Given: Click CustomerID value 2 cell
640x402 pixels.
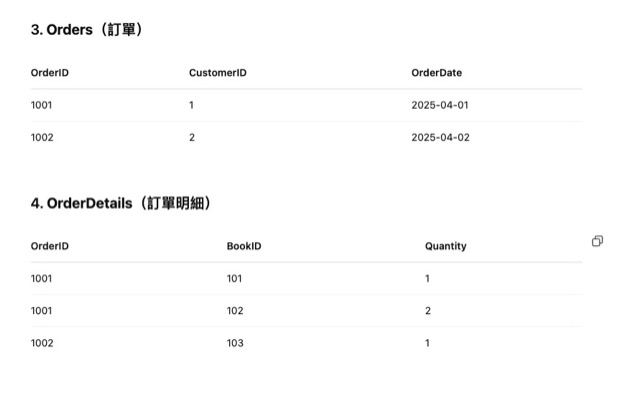Looking at the screenshot, I should tap(192, 137).
